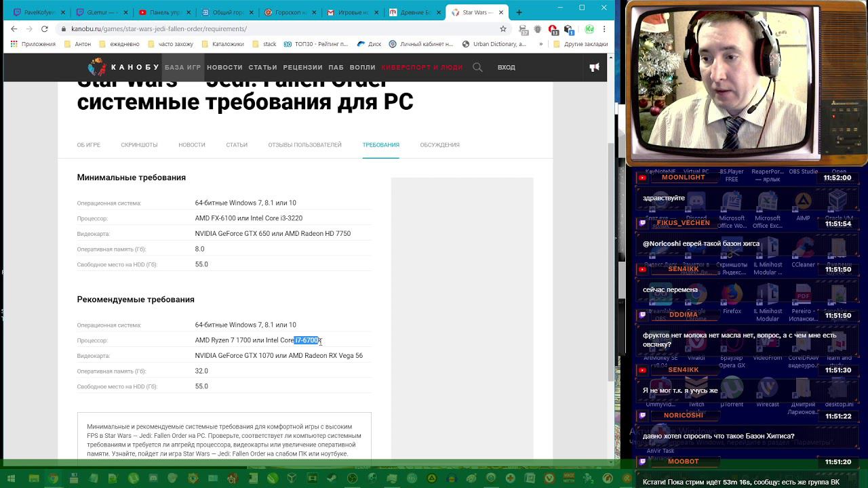Viewport: 868px width, 488px height.
Task: Open СТАТЬИ in the Kanobu header
Action: 262,67
